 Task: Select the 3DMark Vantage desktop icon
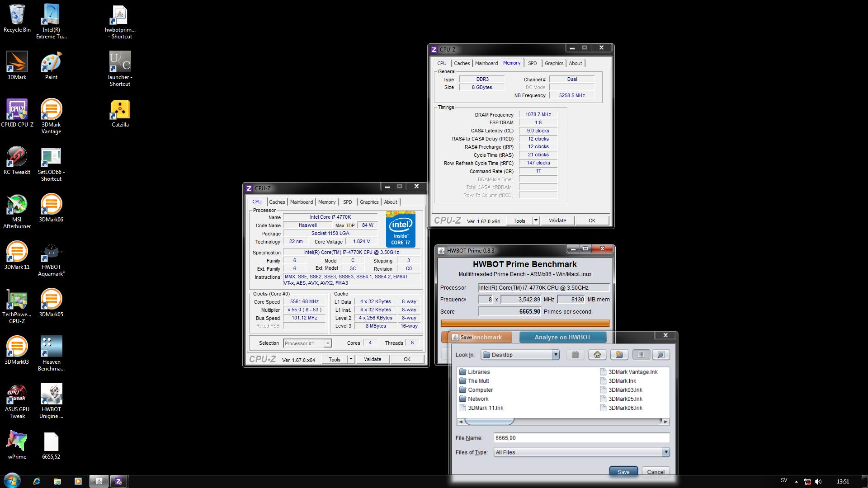pyautogui.click(x=51, y=116)
